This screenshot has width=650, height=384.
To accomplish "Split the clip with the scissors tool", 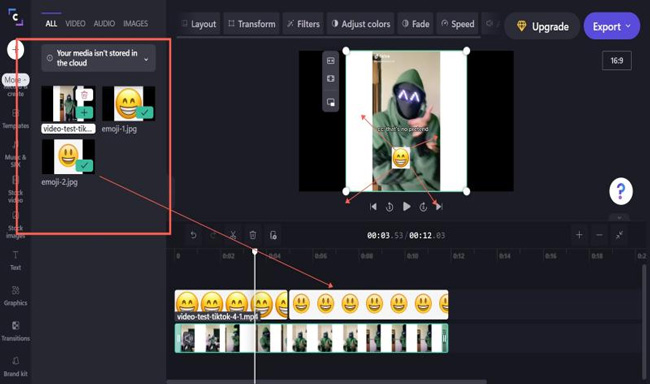I will (x=233, y=235).
